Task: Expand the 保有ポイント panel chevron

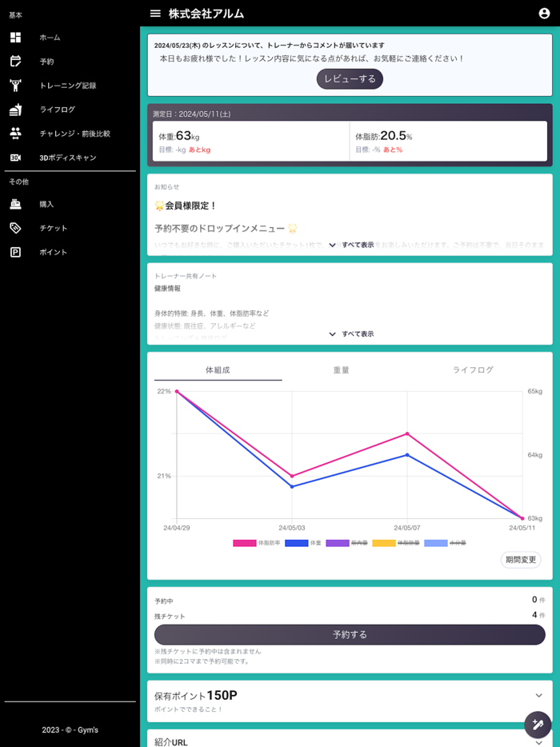Action: [538, 696]
